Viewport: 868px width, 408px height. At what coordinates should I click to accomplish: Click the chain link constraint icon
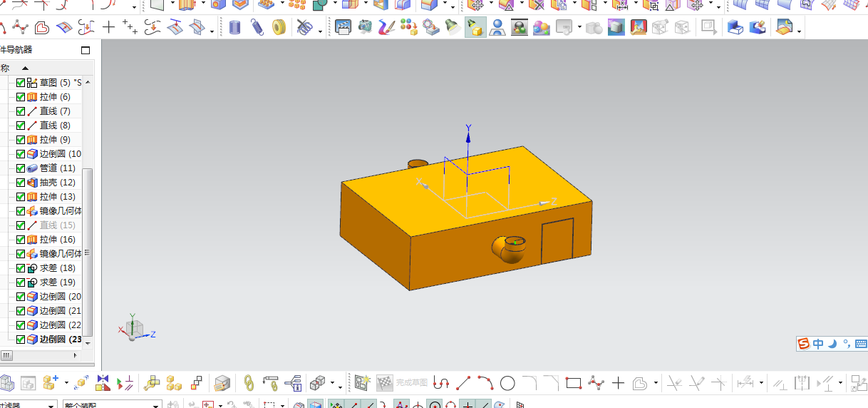coord(249,383)
